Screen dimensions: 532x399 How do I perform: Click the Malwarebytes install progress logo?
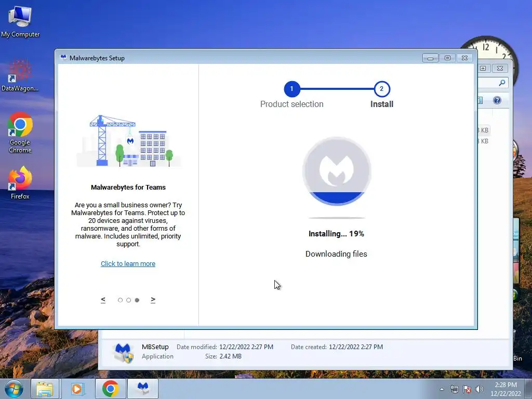337,171
